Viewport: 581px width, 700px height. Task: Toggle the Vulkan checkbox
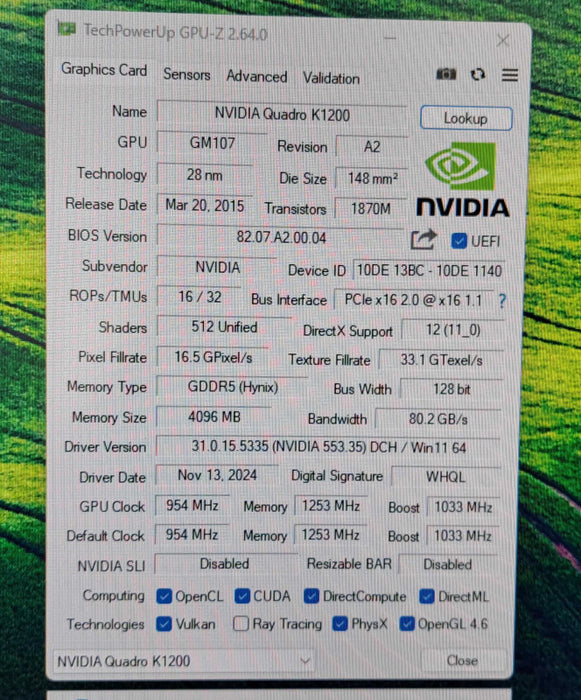coord(164,624)
